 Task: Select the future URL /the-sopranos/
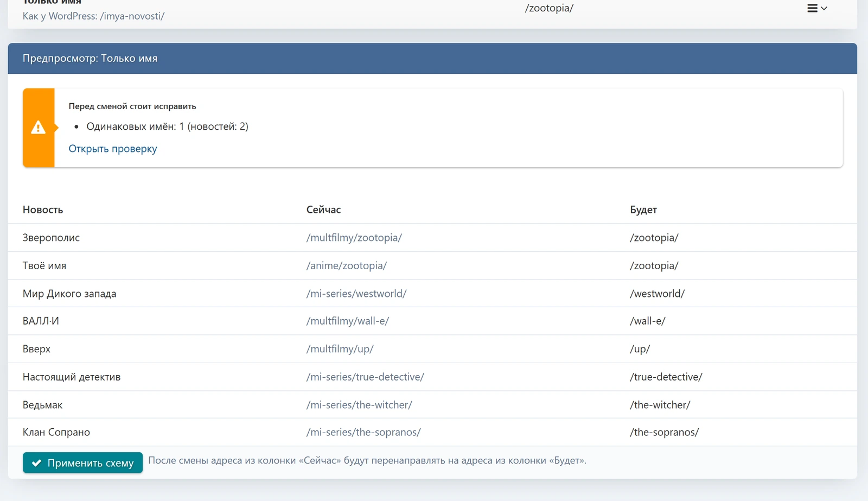click(665, 433)
